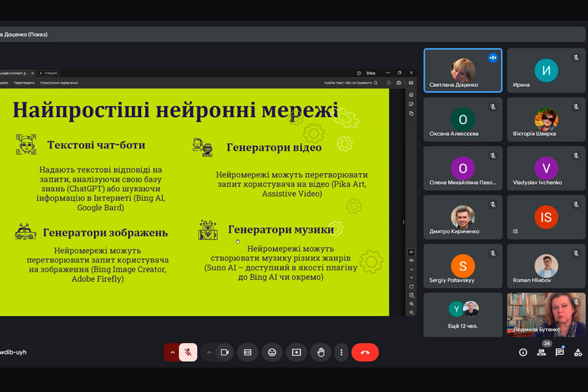Show the participants list
Screen dimensions: 588x392
[541, 352]
